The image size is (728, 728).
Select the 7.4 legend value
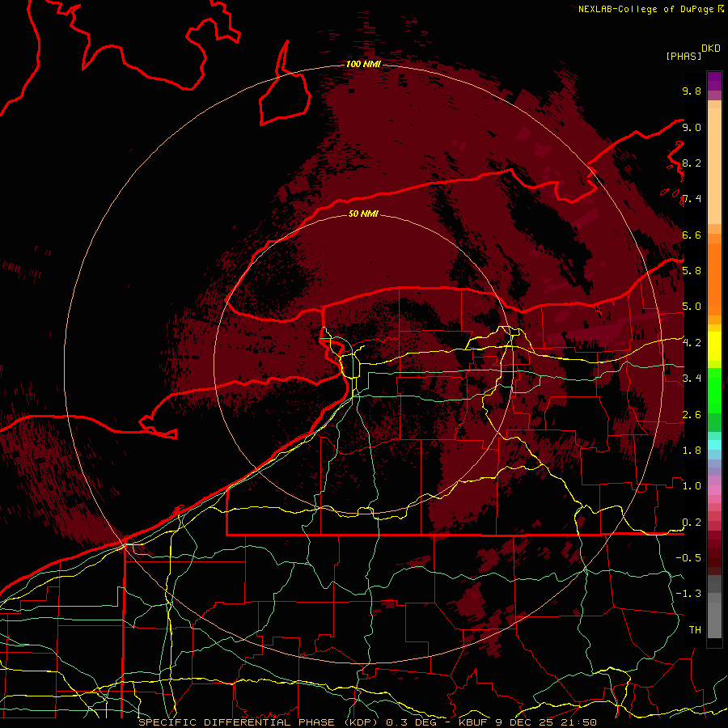(692, 199)
